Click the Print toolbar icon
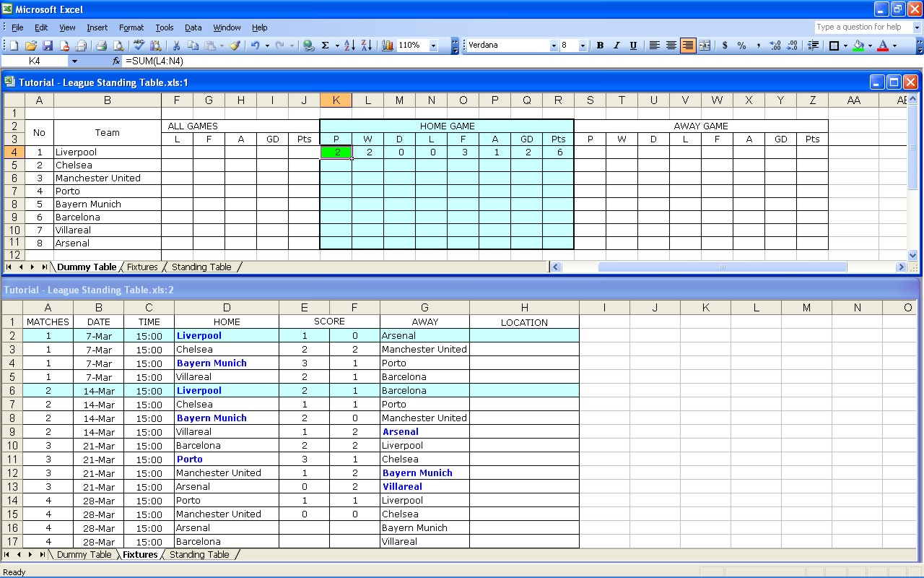 (x=102, y=46)
